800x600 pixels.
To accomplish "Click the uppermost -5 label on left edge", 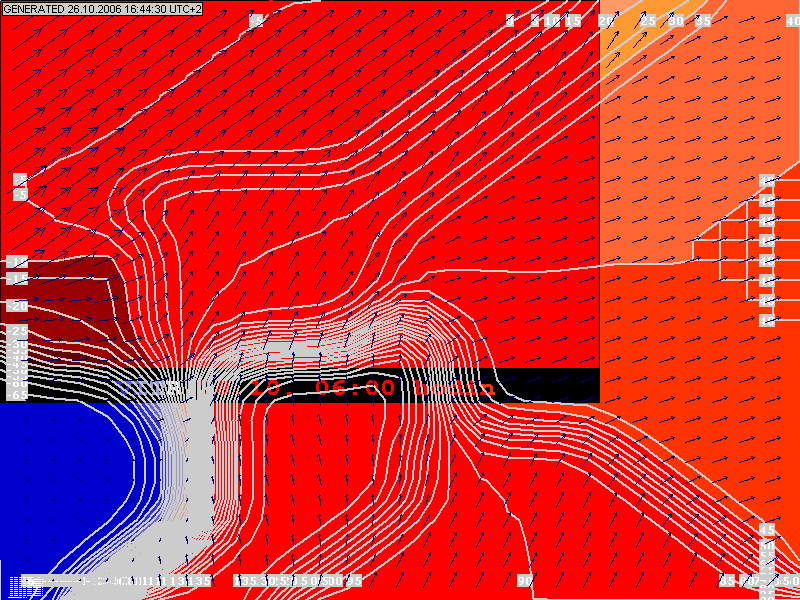I will [19, 179].
